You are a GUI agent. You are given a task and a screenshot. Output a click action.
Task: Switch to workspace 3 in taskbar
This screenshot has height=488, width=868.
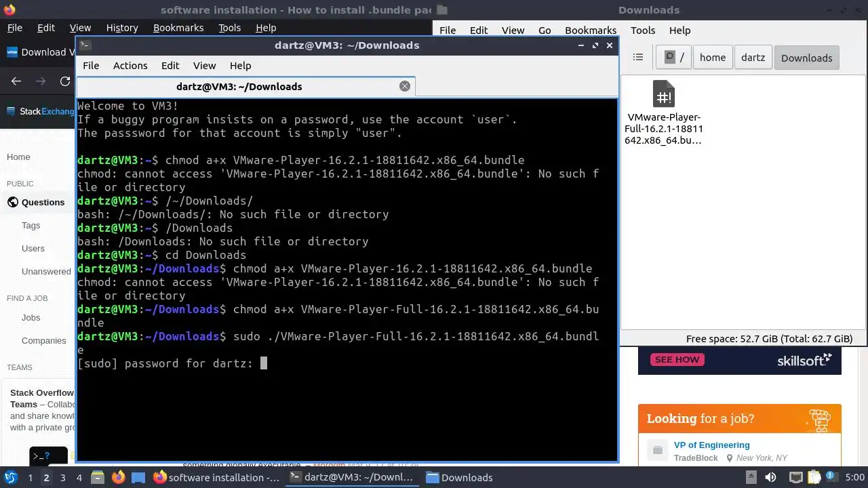point(62,477)
